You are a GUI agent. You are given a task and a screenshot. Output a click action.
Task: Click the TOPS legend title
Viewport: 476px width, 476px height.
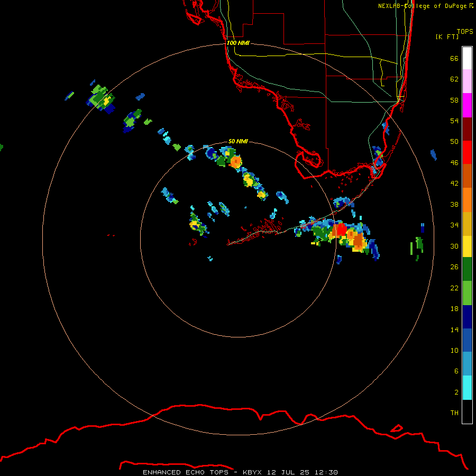coord(465,31)
